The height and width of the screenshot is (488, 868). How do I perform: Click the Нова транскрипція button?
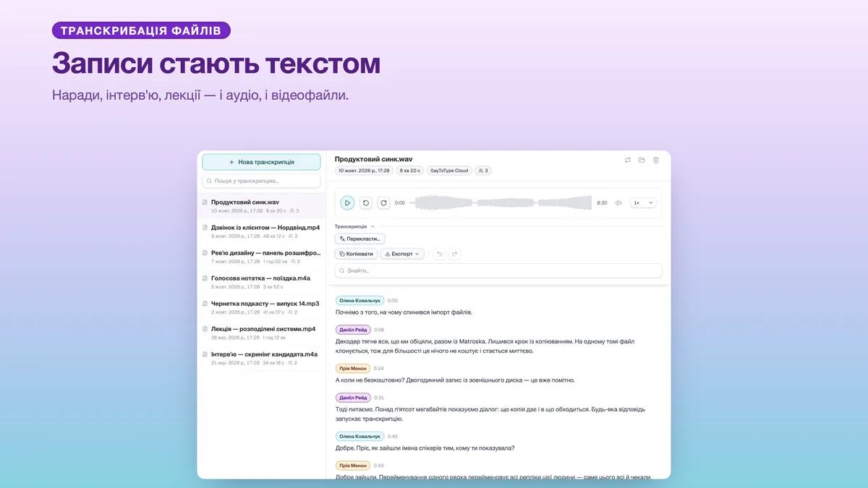click(261, 163)
